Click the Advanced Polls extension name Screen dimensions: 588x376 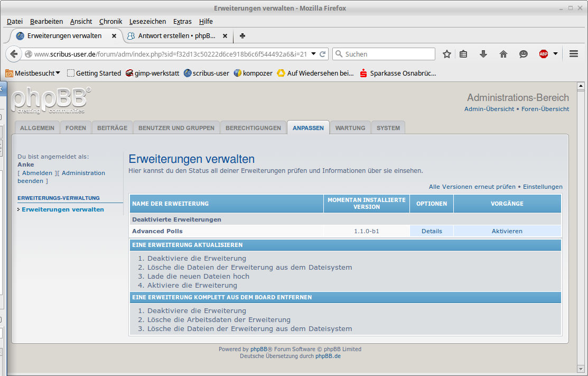[157, 231]
